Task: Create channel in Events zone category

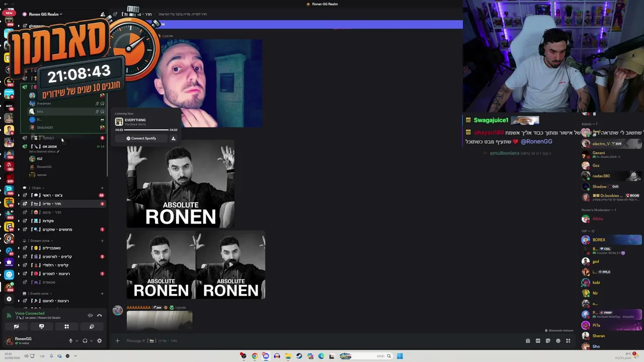Action: pos(102,294)
